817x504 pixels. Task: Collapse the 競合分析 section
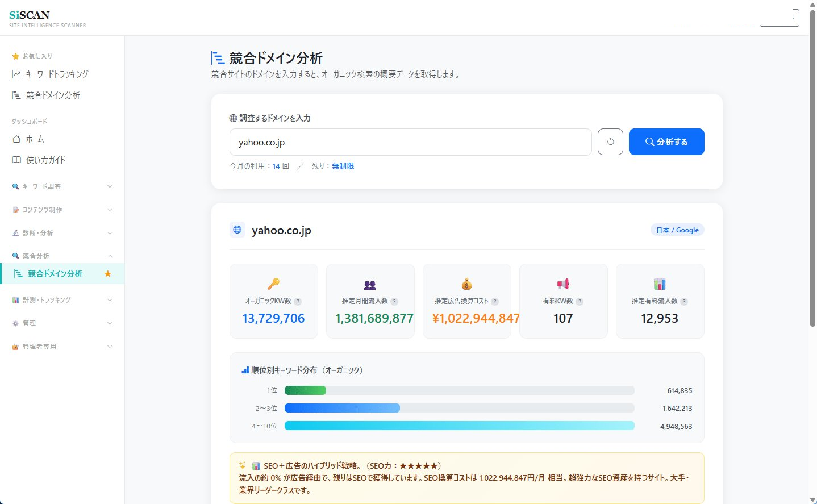pos(62,256)
